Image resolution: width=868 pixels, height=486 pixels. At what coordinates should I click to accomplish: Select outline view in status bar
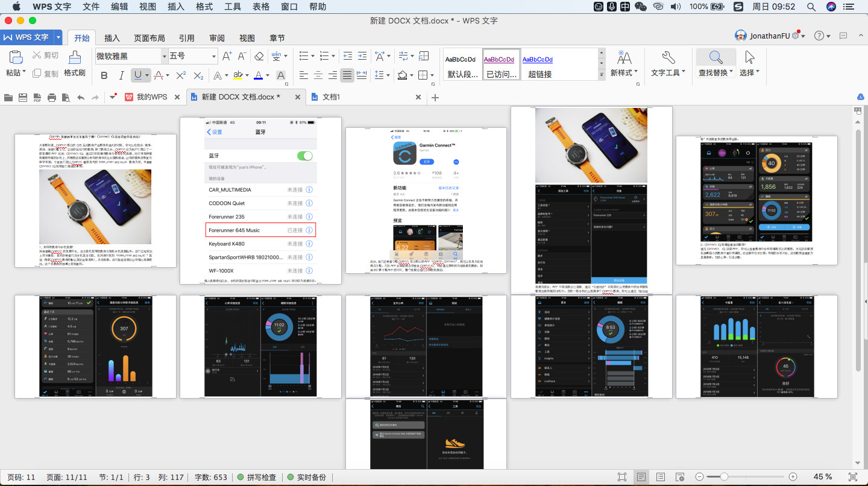[661, 477]
